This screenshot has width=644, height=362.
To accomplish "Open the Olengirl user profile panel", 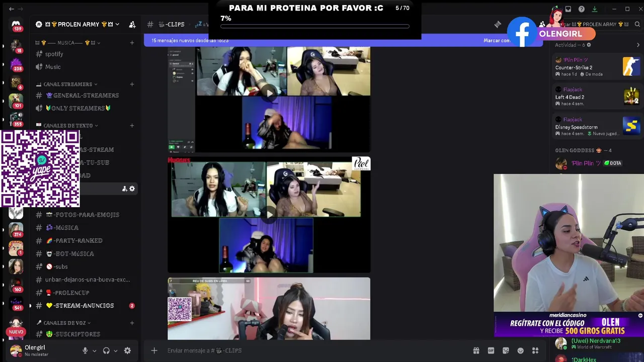I will pos(43,350).
